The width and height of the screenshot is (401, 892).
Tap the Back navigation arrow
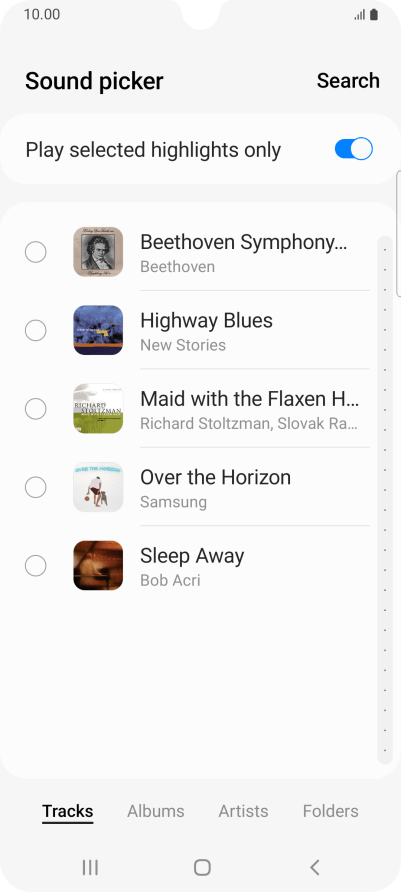pos(314,868)
